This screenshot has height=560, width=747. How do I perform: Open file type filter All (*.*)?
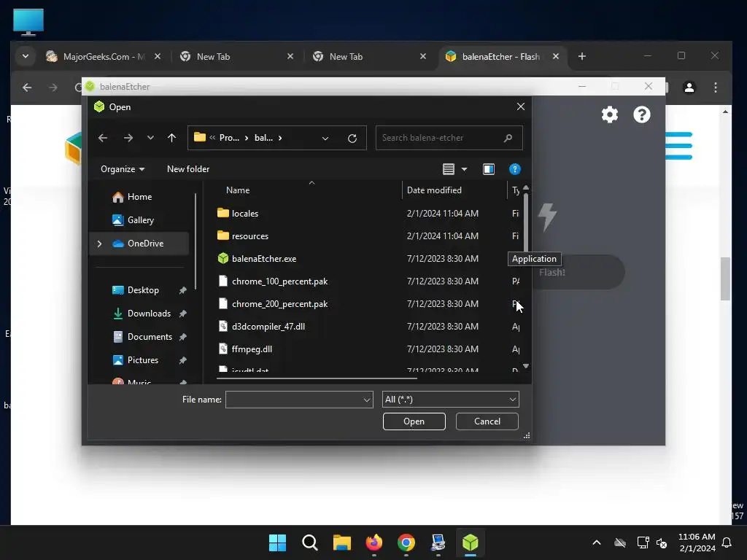(450, 400)
